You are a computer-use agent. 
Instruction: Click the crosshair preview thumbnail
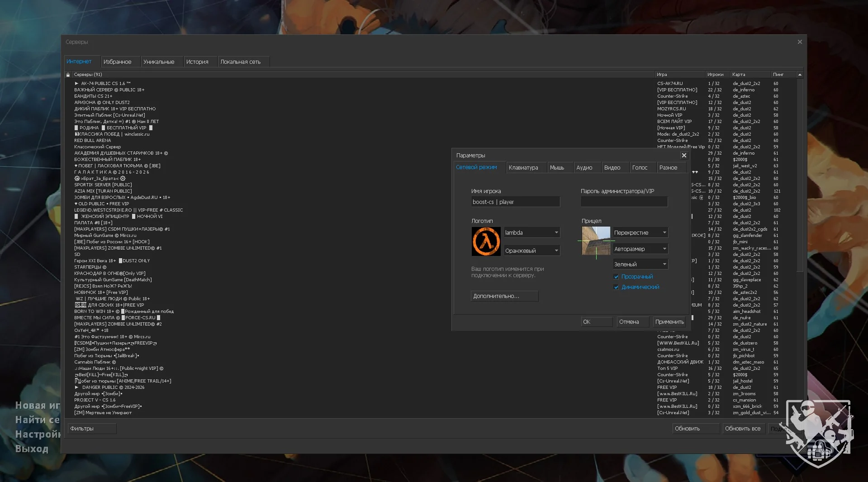coord(596,241)
